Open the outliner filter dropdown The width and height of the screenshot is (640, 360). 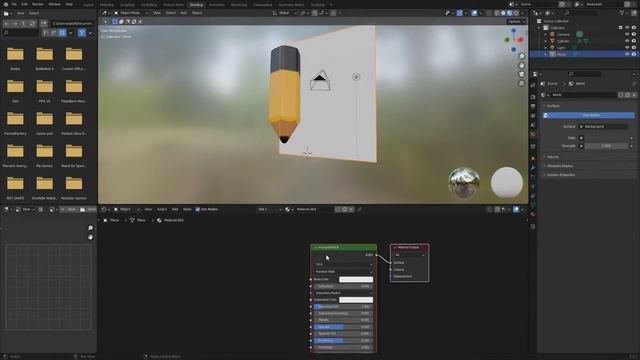pos(624,13)
